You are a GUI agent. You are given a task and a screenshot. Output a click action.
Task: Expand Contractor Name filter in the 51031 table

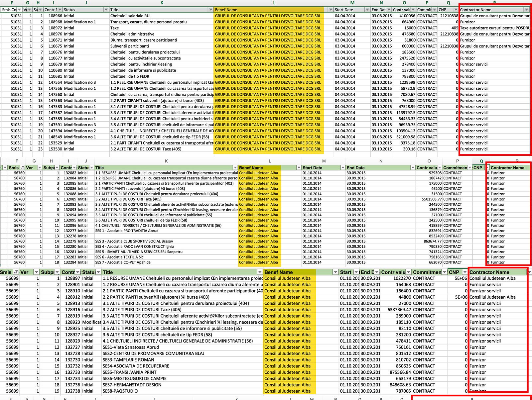[x=526, y=10]
